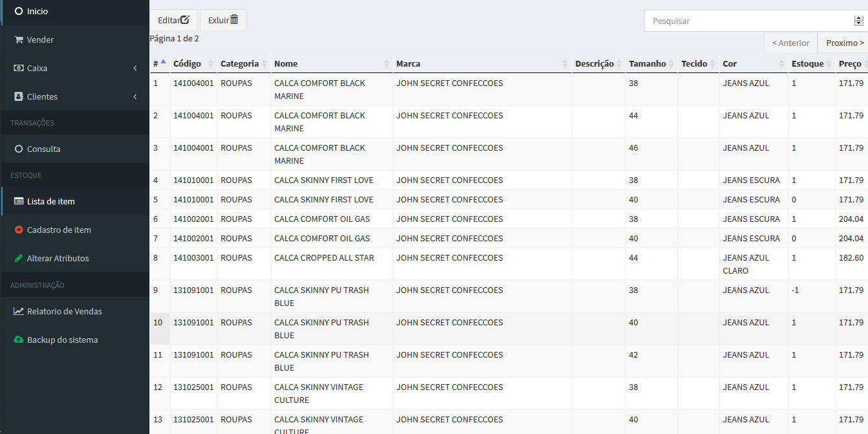Open Relatorio de Vendas report
Viewport: 868px width, 434px height.
click(74, 311)
